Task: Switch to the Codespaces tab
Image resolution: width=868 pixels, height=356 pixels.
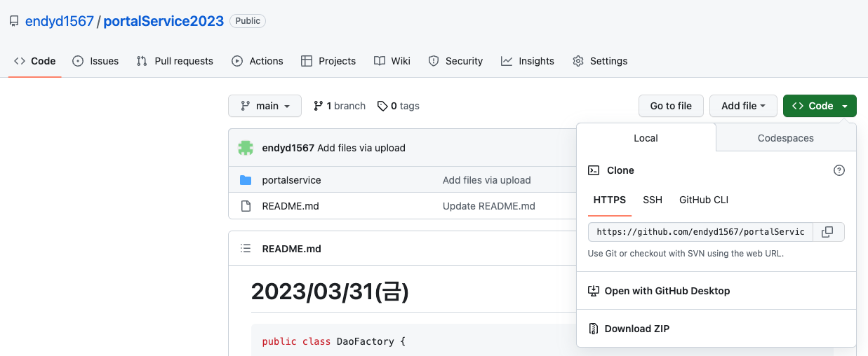Action: [x=786, y=138]
